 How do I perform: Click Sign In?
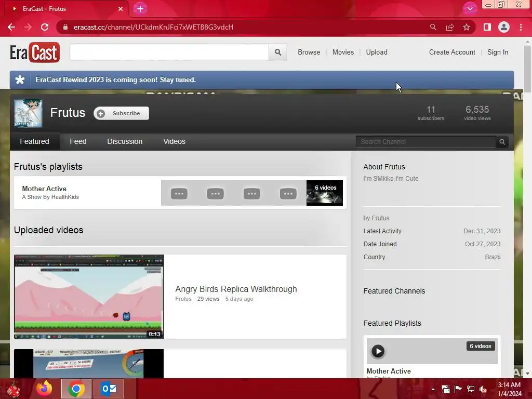pyautogui.click(x=498, y=52)
